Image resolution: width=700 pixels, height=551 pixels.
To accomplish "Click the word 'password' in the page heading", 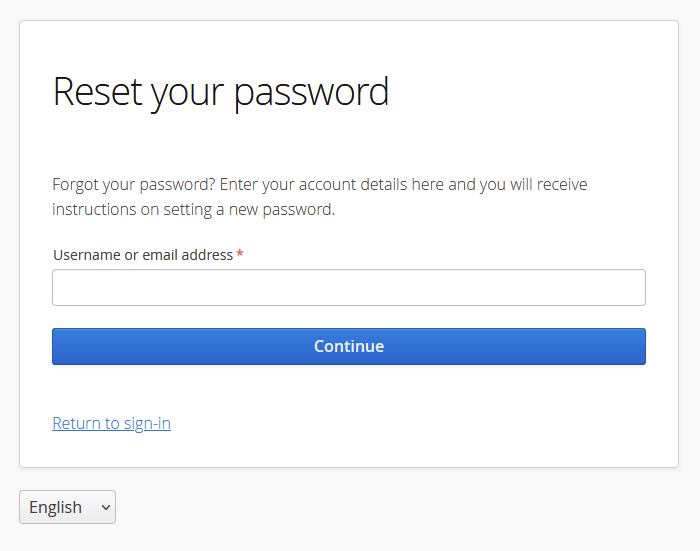I will coord(311,91).
